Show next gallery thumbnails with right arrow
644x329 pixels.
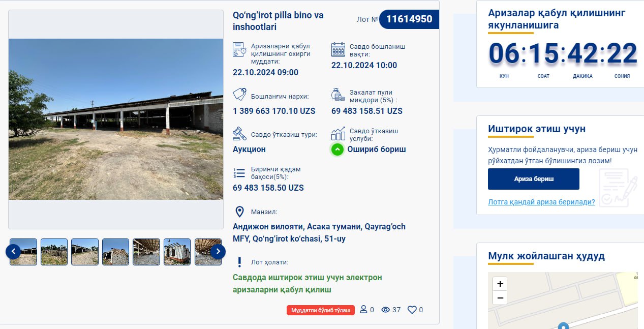[218, 251]
